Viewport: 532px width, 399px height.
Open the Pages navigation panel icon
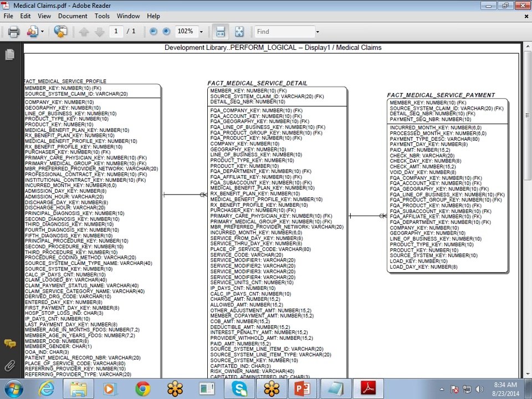tap(10, 54)
